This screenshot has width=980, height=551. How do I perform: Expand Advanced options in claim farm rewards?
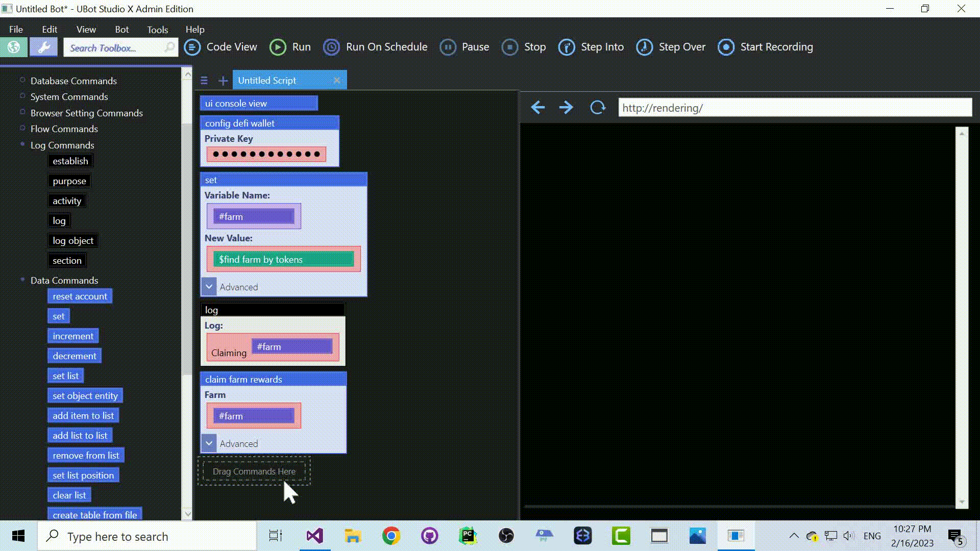tap(209, 443)
